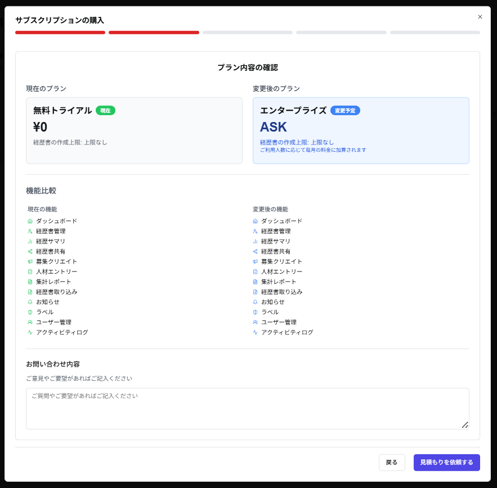Focus the お問い合わせ内容 text area
The image size is (497, 488).
click(248, 409)
